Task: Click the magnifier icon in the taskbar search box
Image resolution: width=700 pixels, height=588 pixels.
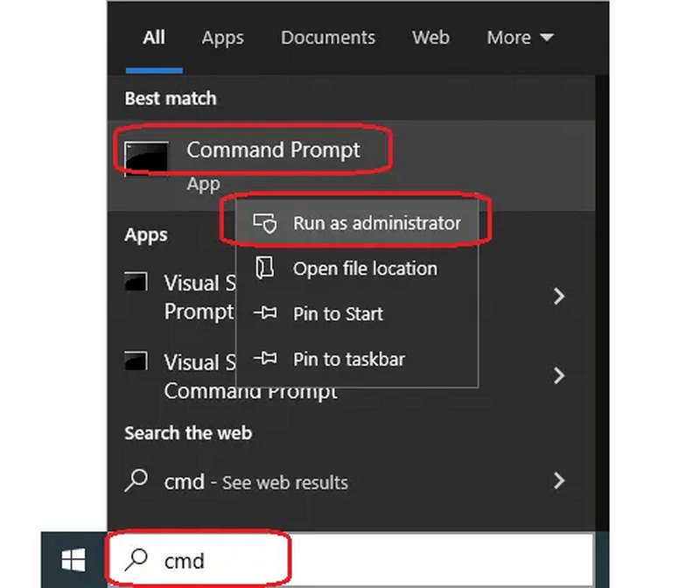Action: coord(136,560)
